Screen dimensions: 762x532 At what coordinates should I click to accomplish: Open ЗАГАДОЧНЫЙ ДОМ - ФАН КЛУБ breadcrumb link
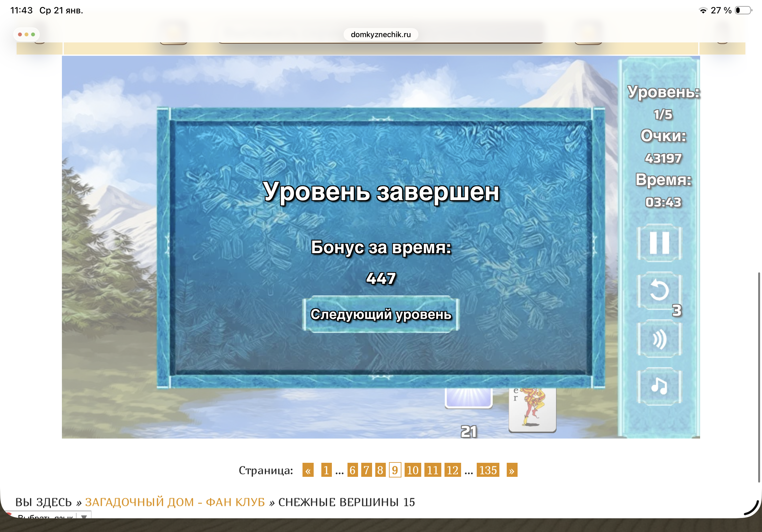[x=175, y=502]
